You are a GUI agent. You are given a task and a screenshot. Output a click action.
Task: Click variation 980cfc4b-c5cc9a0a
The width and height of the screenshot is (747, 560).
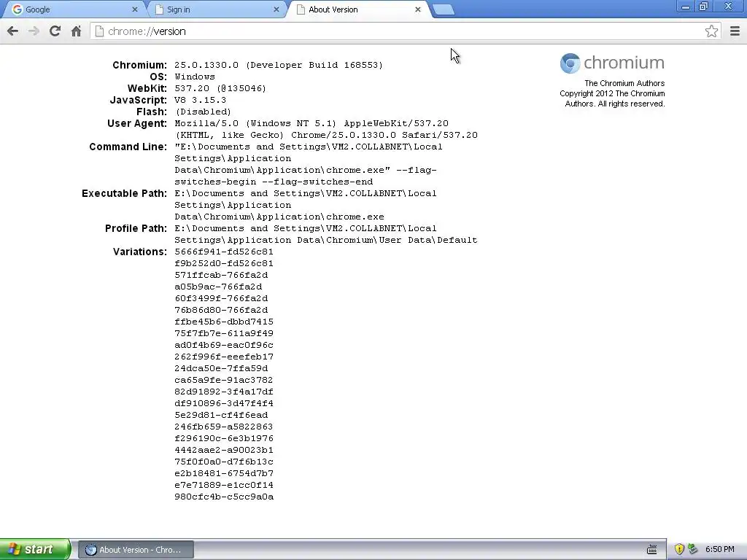click(224, 497)
